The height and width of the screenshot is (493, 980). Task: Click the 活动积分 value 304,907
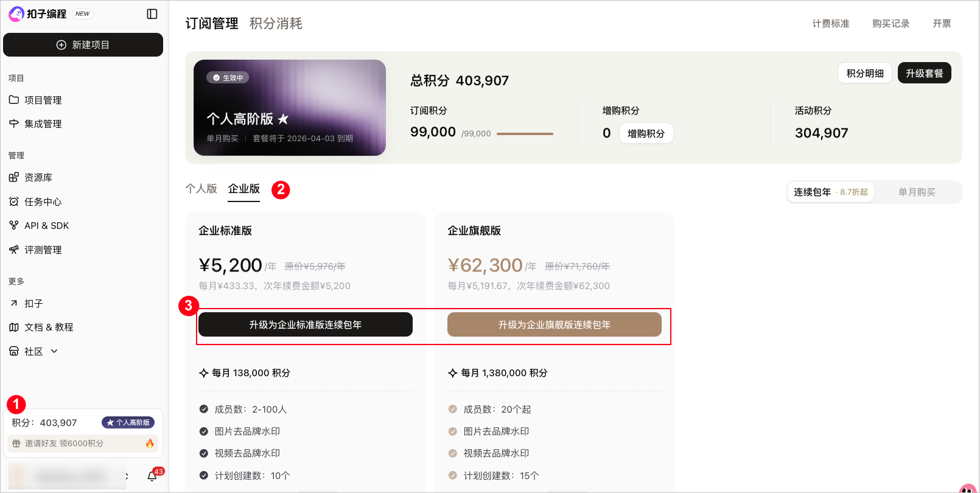click(821, 133)
